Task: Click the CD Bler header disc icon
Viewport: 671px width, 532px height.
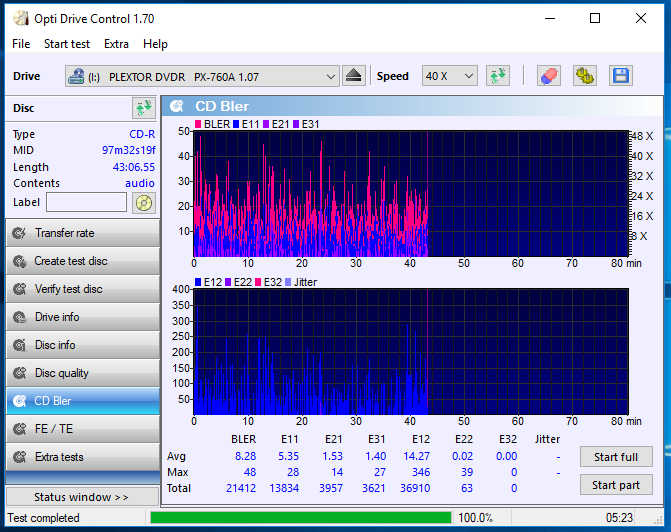Action: click(177, 106)
